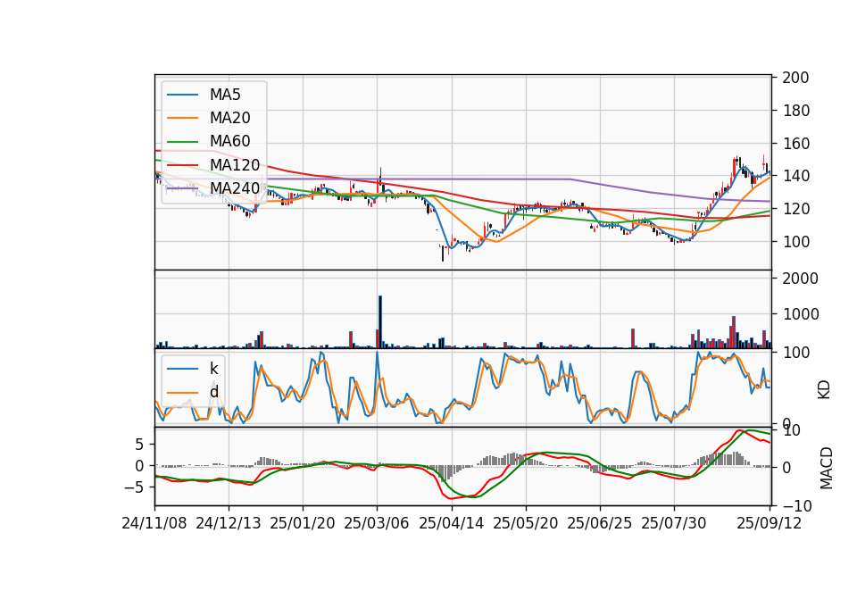Click the 25/09/12 date label

point(770,523)
